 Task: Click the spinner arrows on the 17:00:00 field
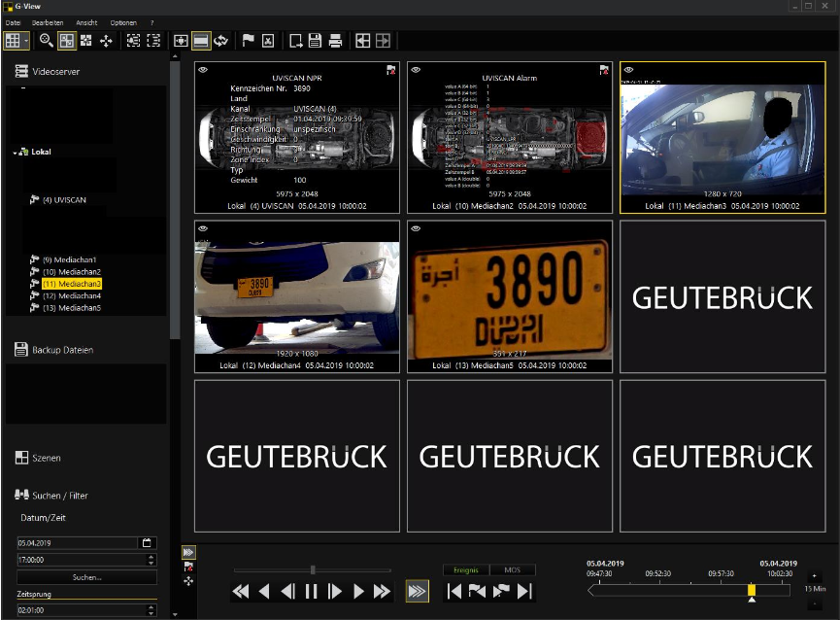(151, 560)
